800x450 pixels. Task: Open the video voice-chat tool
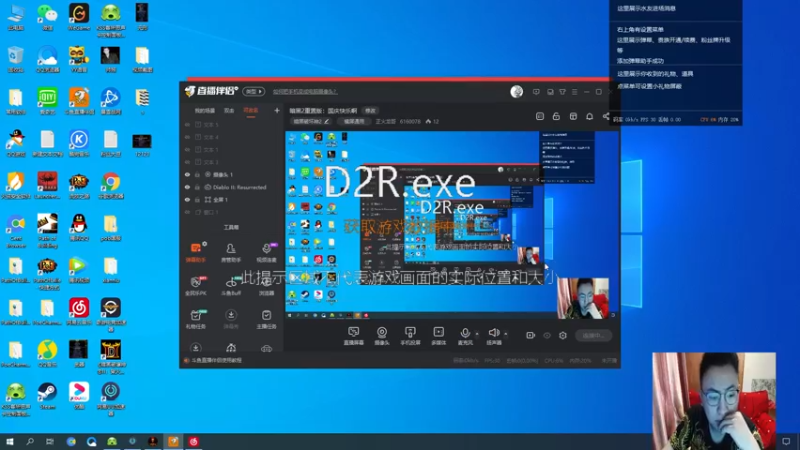266,253
